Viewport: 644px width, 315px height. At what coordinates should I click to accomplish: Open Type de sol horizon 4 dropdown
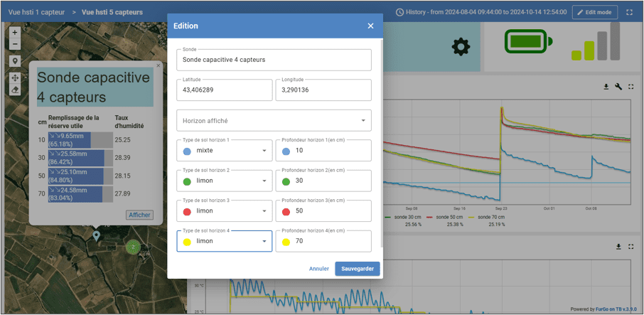224,241
